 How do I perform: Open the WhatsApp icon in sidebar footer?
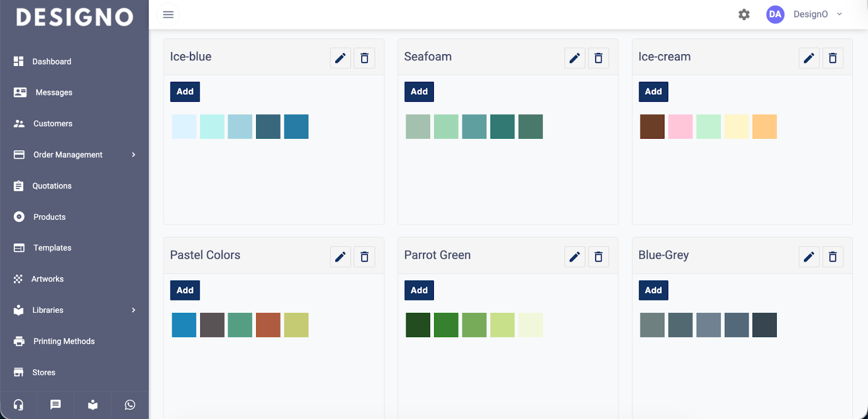click(x=130, y=405)
